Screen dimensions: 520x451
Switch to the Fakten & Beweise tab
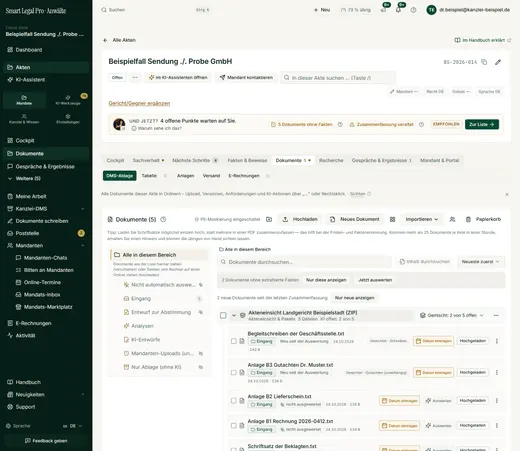(247, 160)
